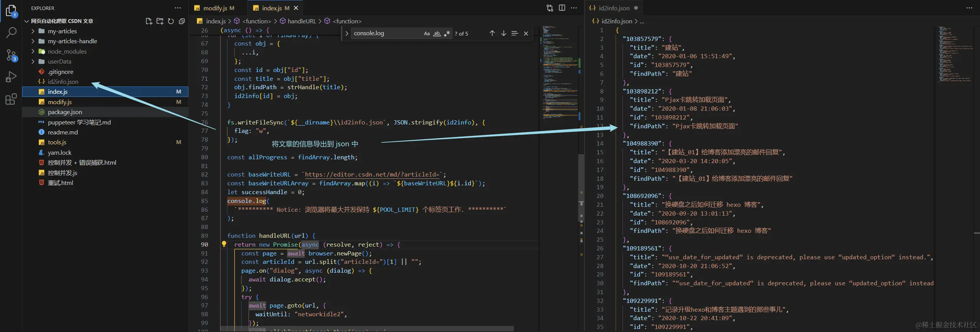980x332 pixels.
Task: Toggle Match Whole Word in find widget
Action: (437, 33)
